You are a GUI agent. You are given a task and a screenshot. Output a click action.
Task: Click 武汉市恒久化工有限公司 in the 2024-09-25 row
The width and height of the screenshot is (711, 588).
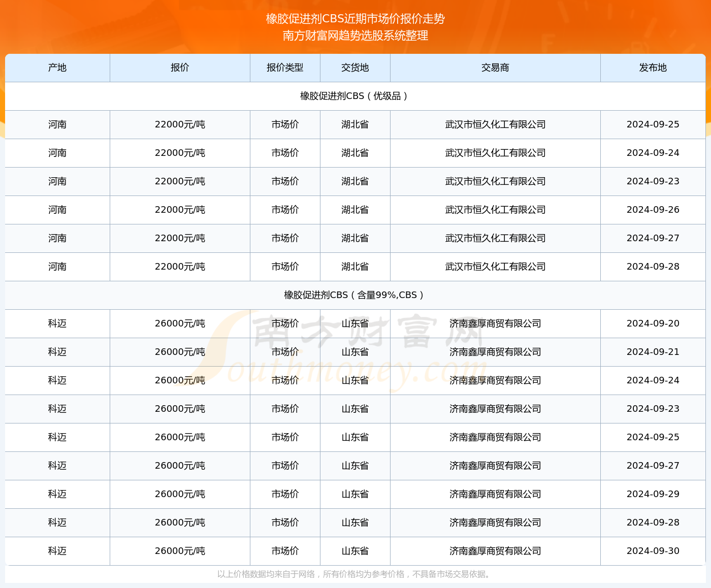tap(495, 124)
